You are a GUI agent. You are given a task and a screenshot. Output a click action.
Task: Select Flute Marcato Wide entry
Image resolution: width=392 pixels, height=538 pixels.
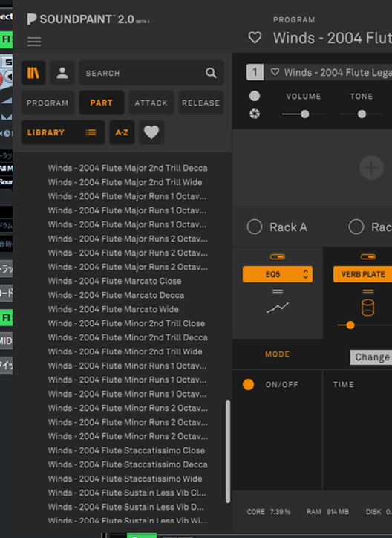(114, 309)
